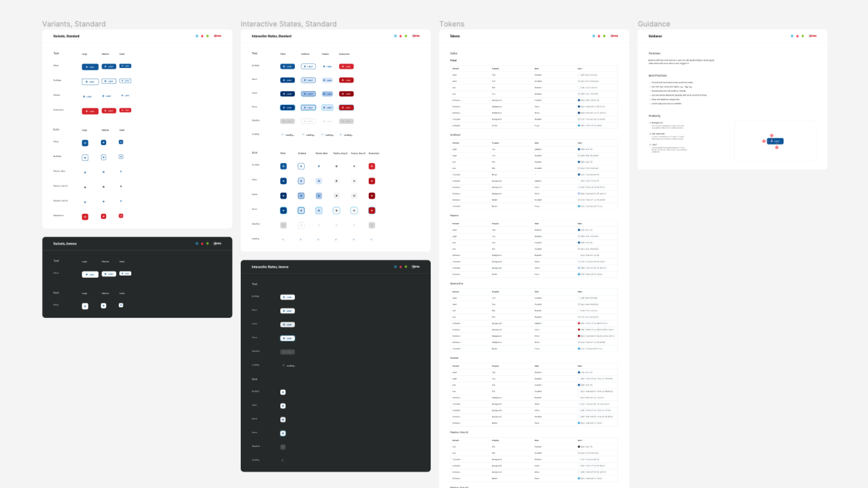Click large white Label button in Variants, Inverse
This screenshot has width=868, height=488.
[x=90, y=275]
